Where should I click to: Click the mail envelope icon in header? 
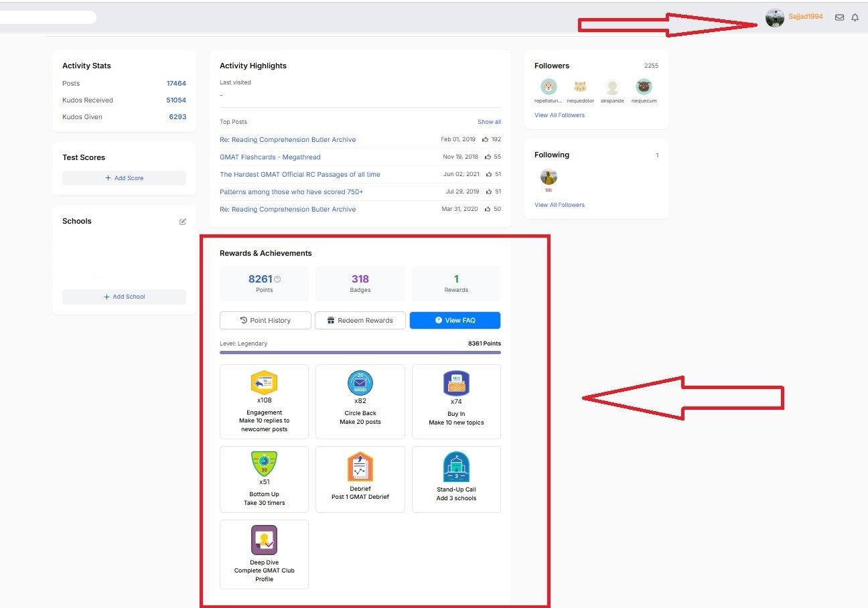click(x=839, y=17)
